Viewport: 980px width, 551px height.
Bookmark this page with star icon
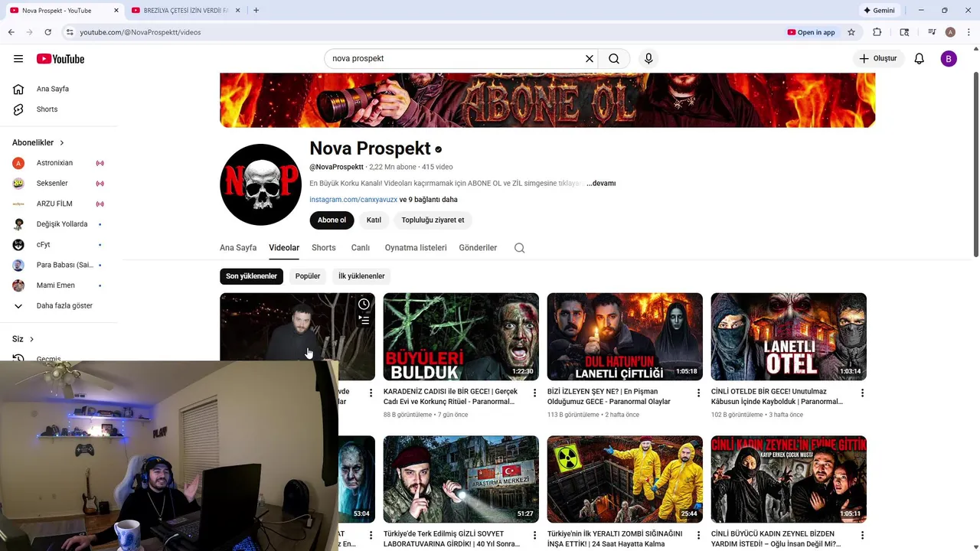pos(851,32)
